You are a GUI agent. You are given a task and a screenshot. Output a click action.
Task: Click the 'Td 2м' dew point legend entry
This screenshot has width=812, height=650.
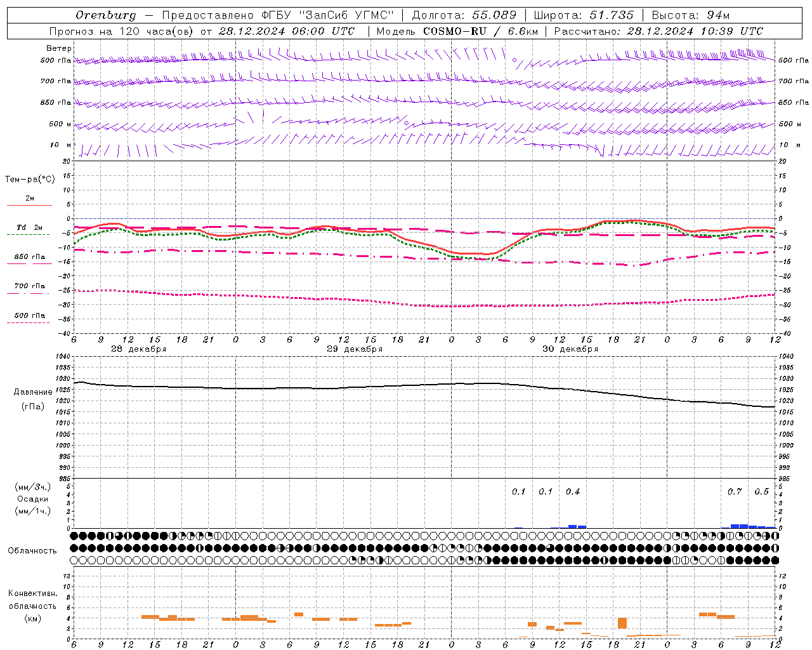(29, 227)
